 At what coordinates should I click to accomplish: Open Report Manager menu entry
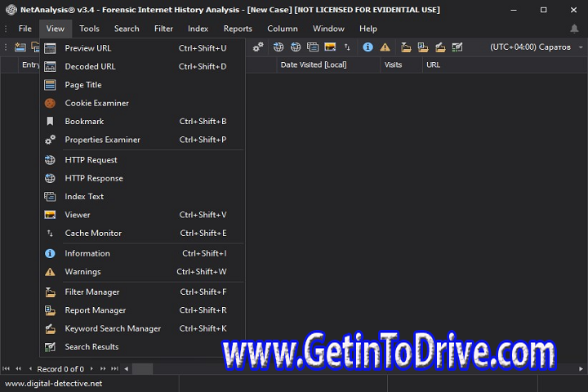point(142,310)
